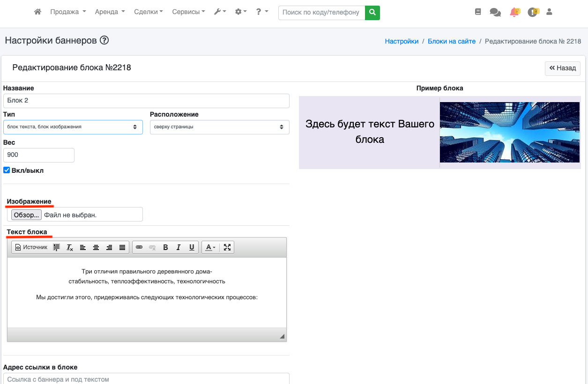The image size is (588, 384).
Task: Open the text color picker dropdown
Action: pyautogui.click(x=211, y=247)
